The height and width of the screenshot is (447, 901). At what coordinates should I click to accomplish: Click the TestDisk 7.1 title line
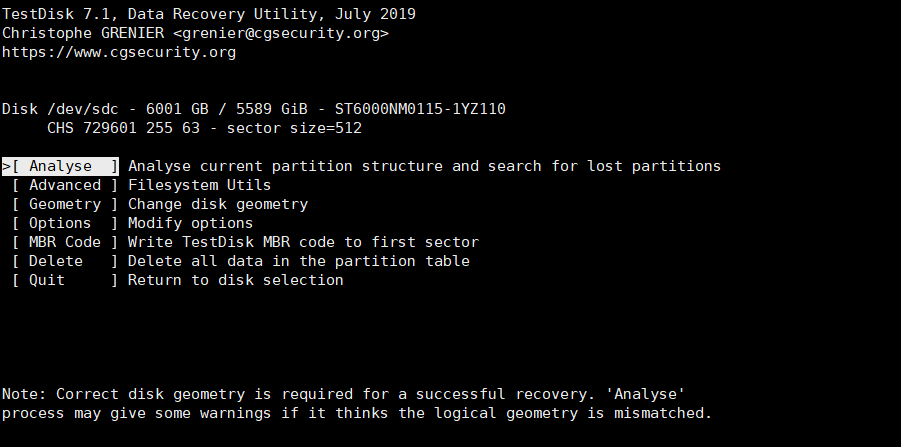[x=208, y=14]
